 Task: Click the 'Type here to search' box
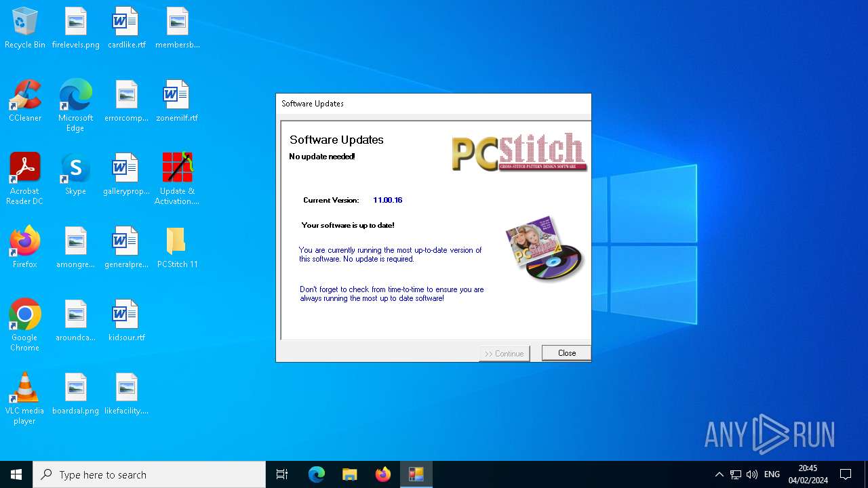coord(149,474)
